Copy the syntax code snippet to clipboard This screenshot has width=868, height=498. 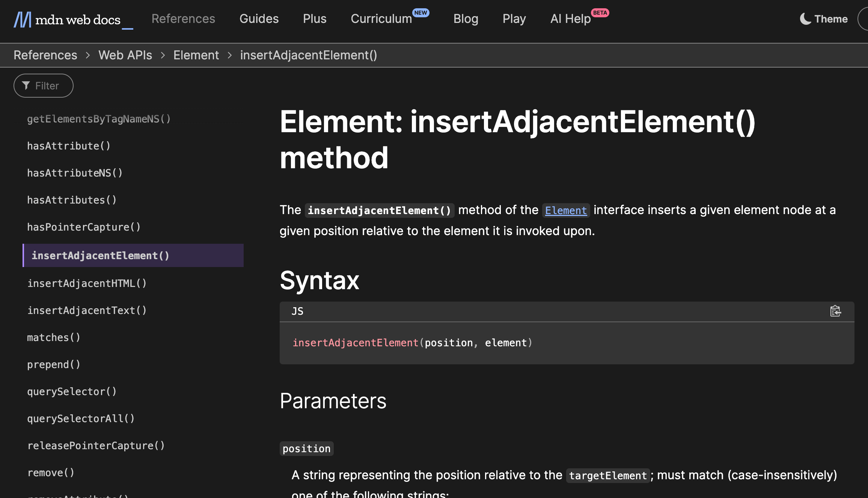coord(835,311)
